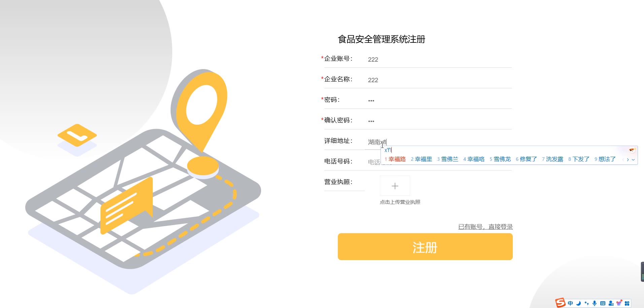Toggle the moon half-width/full-width icon

pos(578,303)
